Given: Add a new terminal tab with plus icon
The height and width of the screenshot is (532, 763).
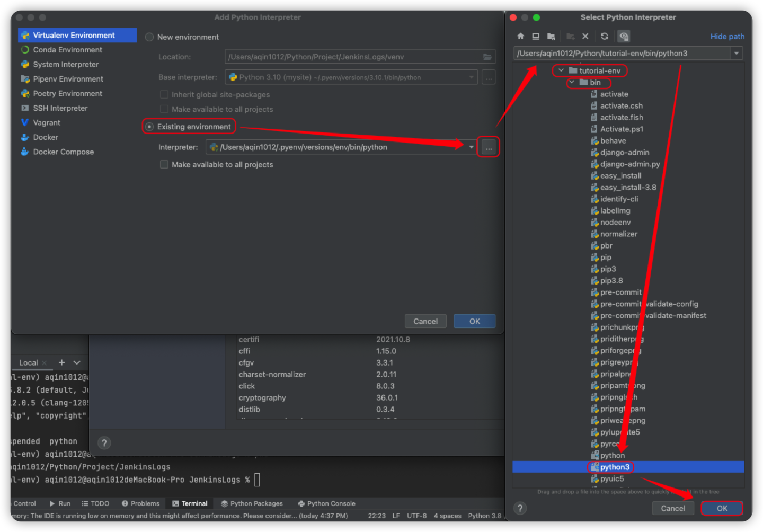Looking at the screenshot, I should (61, 362).
